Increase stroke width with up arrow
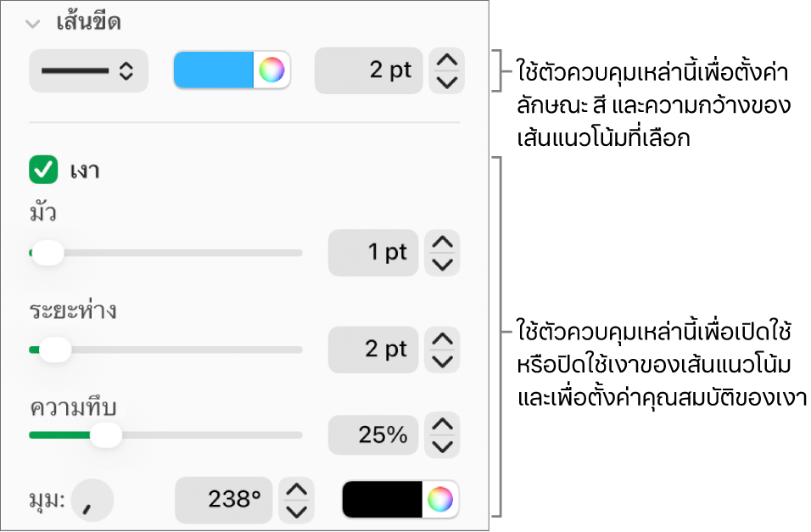Screen dimensions: 811x532 447,59
